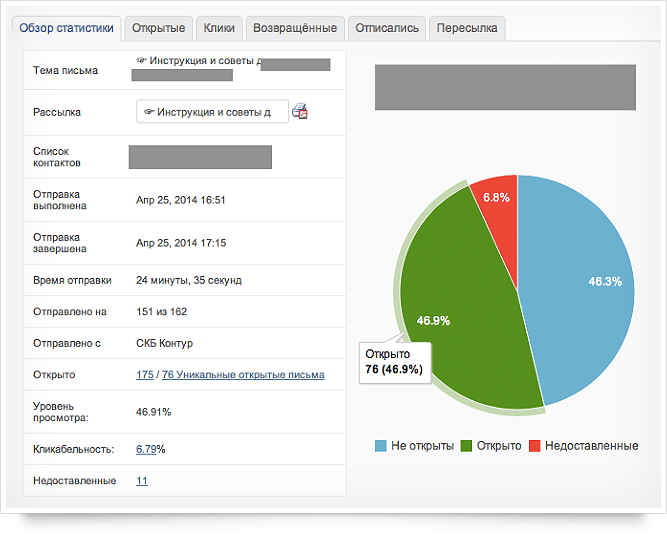Image resolution: width=667 pixels, height=540 pixels.
Task: Click the print/export PDF icon next to Рассылка
Action: coord(300,111)
